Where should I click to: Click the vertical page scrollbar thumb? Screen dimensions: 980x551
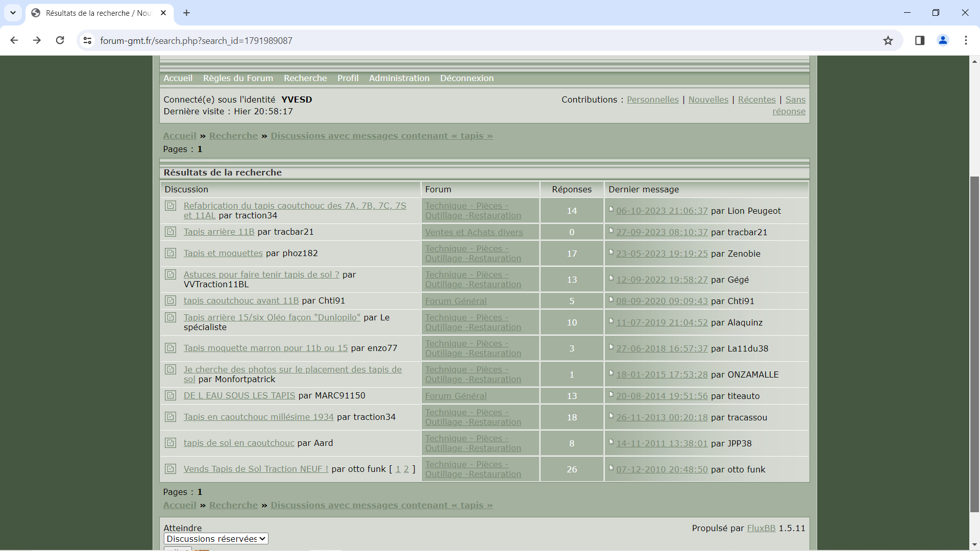(x=974, y=344)
